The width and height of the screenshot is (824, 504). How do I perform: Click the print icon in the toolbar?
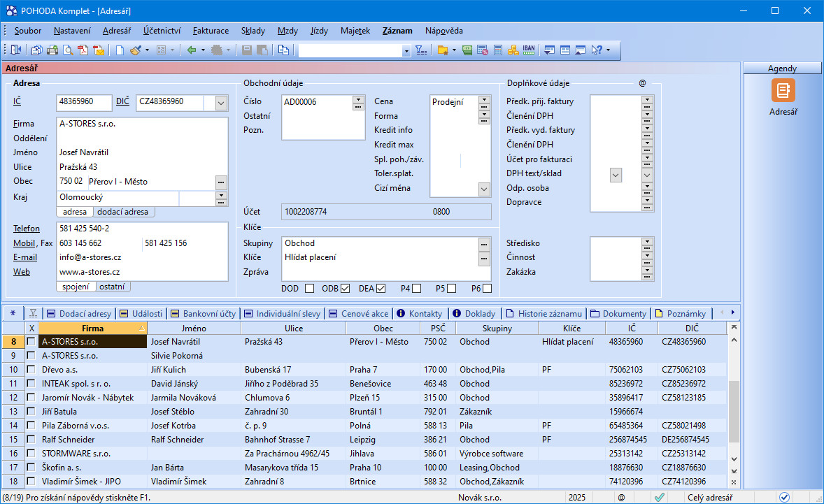52,50
